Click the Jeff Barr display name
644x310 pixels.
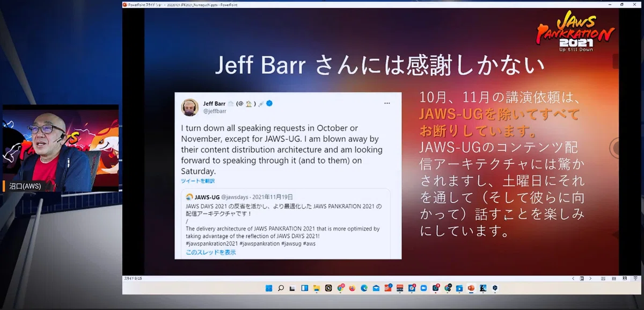coord(214,103)
